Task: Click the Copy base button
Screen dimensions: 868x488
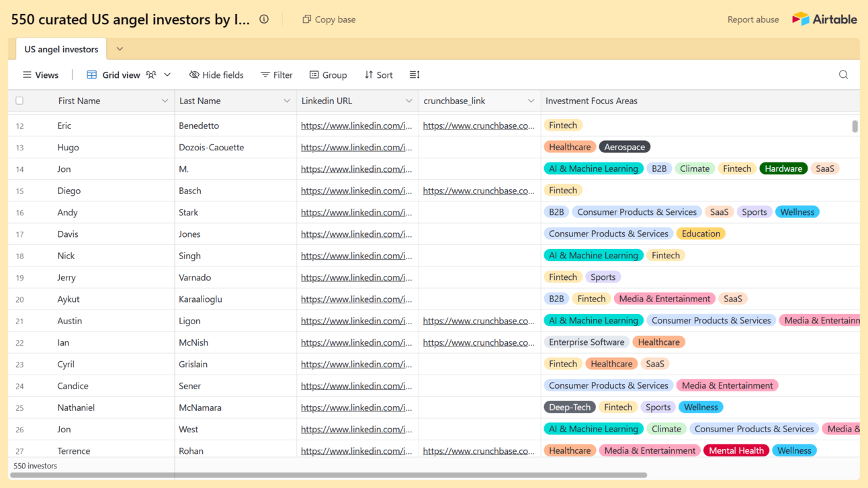Action: tap(329, 19)
